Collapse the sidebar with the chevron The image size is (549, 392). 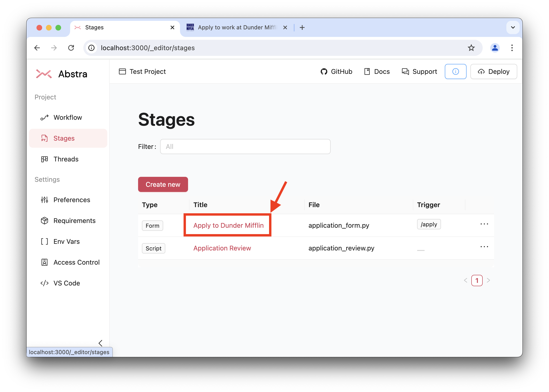pos(100,343)
